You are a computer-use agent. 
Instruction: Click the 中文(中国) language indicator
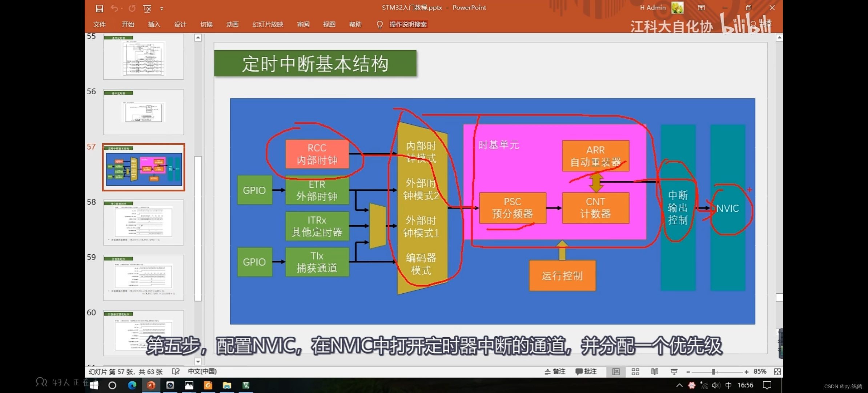click(202, 372)
